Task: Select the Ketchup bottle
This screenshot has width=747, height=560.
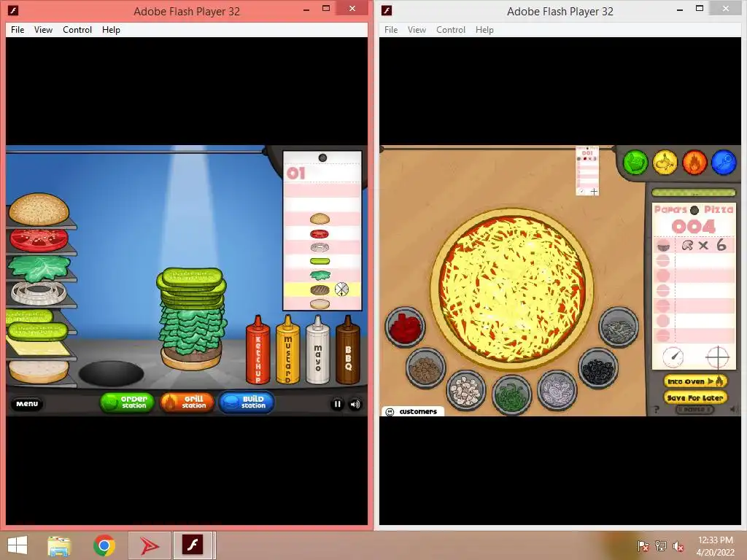Action: coord(258,349)
